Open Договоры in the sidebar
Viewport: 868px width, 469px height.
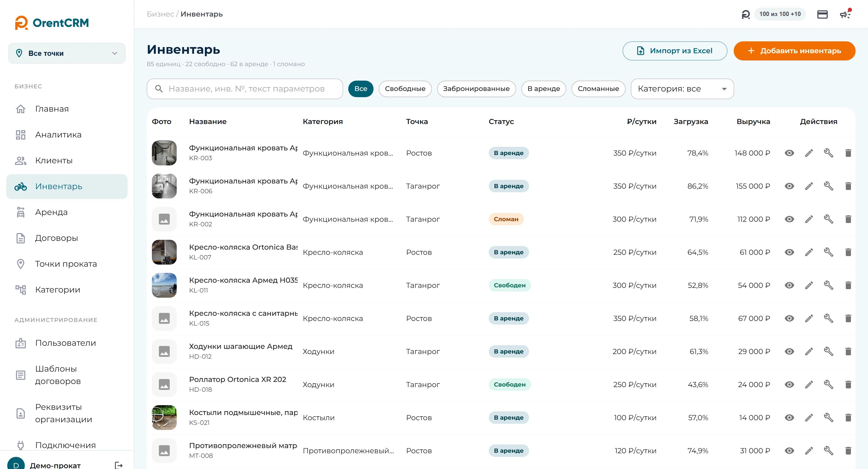pyautogui.click(x=67, y=238)
